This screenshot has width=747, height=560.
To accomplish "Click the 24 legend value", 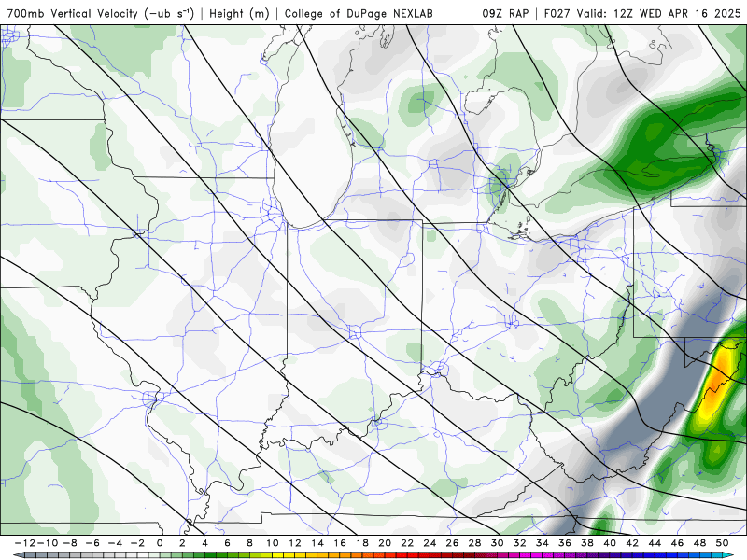I will pyautogui.click(x=430, y=543).
